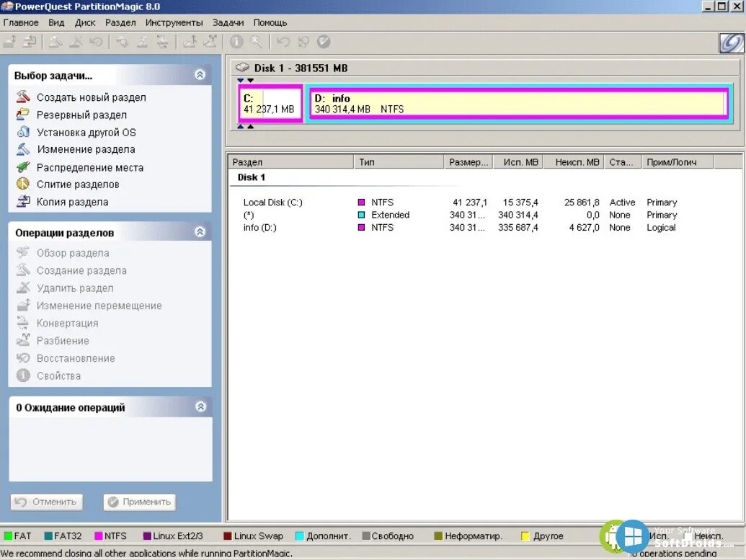Start the Изменение раздела task
The image size is (746, 560).
click(x=86, y=149)
